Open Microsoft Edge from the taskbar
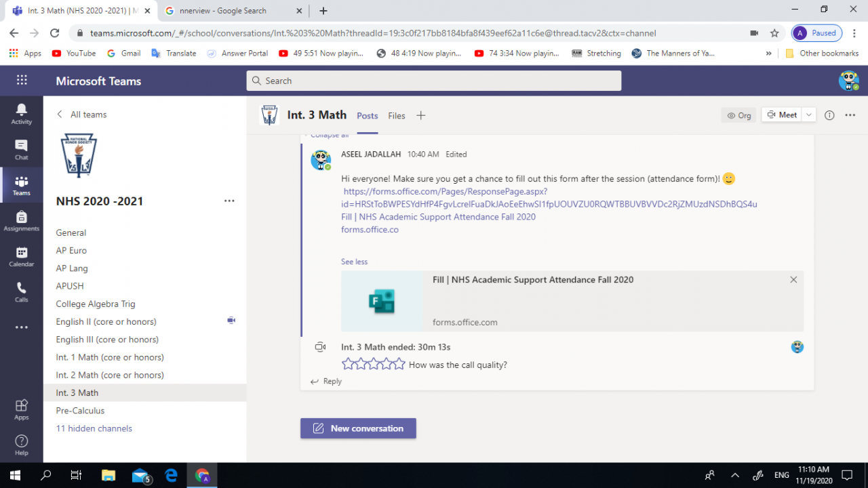The height and width of the screenshot is (488, 868). click(171, 475)
